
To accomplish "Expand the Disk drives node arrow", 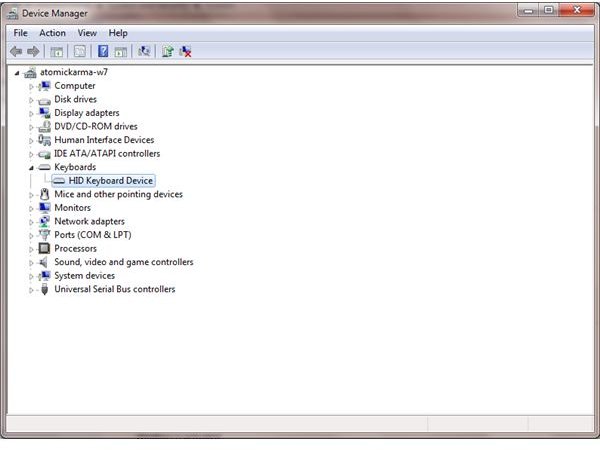I will [31, 100].
